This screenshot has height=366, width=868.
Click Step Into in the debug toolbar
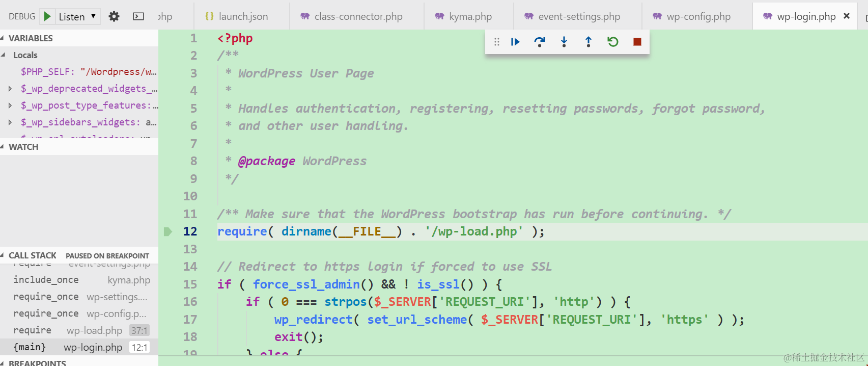564,42
